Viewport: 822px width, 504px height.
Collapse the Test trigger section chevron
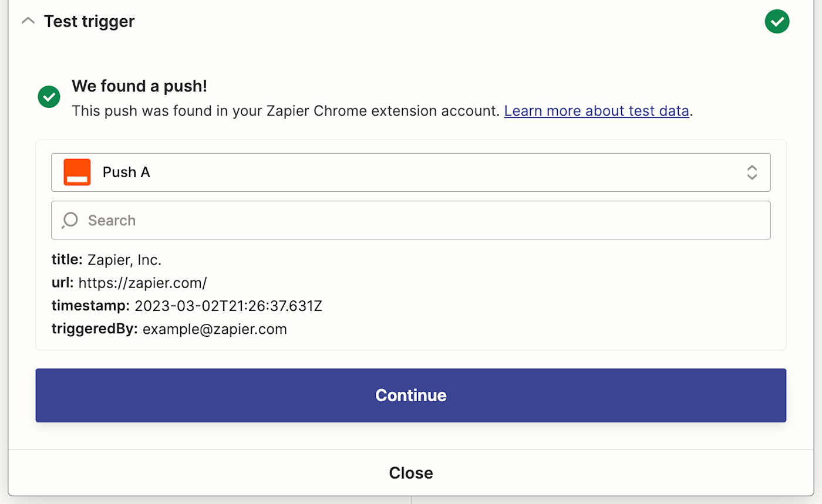(28, 21)
